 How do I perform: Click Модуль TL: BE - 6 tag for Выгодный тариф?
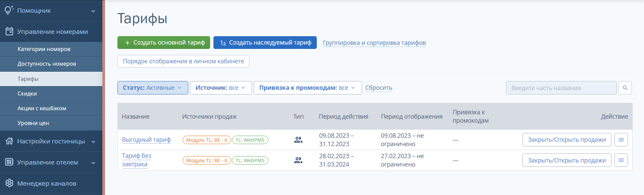(x=207, y=140)
